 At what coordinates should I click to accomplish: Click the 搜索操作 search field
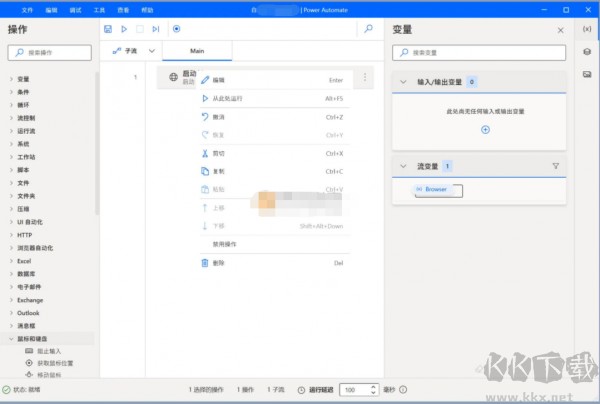click(x=52, y=52)
